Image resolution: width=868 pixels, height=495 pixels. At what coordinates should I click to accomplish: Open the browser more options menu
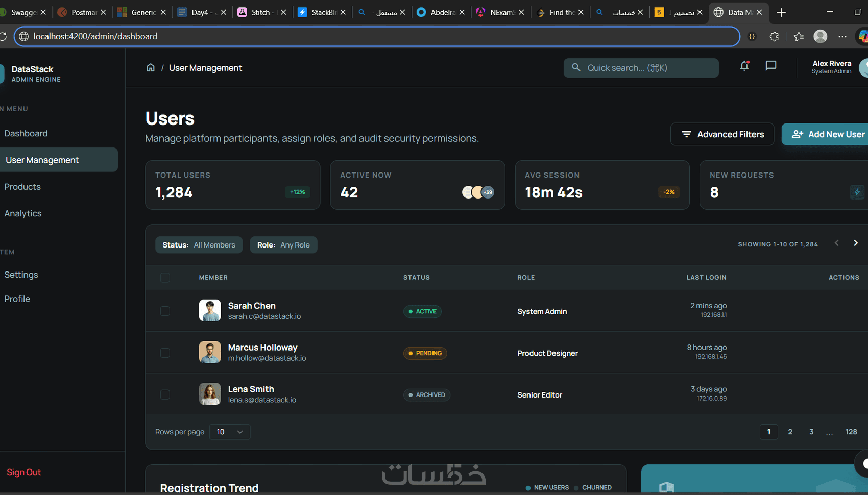(842, 36)
